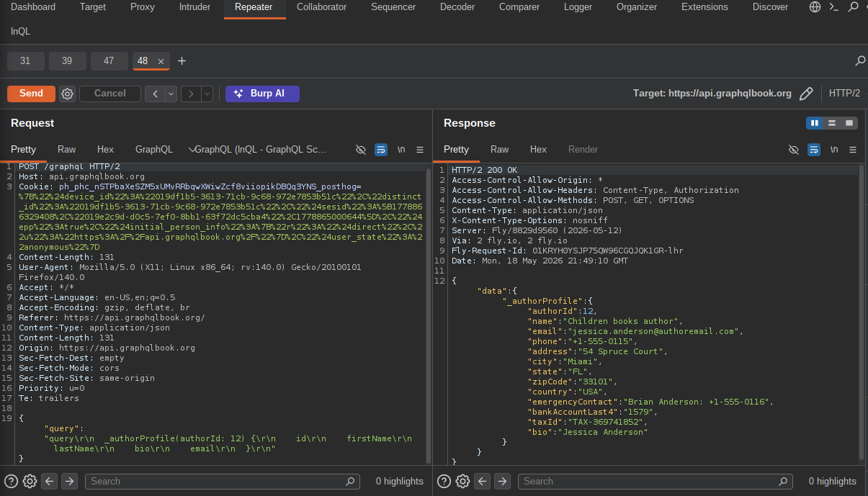Open search settings gear below Response panel

(x=462, y=481)
